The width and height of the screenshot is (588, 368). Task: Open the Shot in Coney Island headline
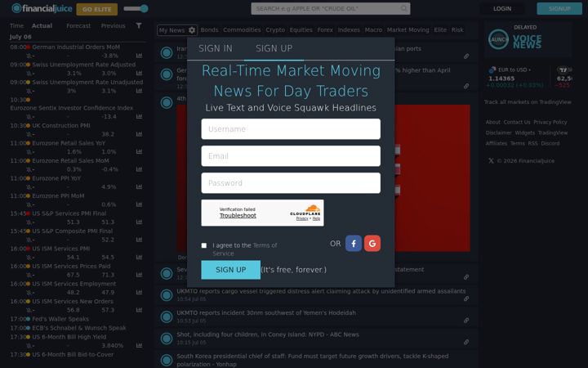click(268, 334)
